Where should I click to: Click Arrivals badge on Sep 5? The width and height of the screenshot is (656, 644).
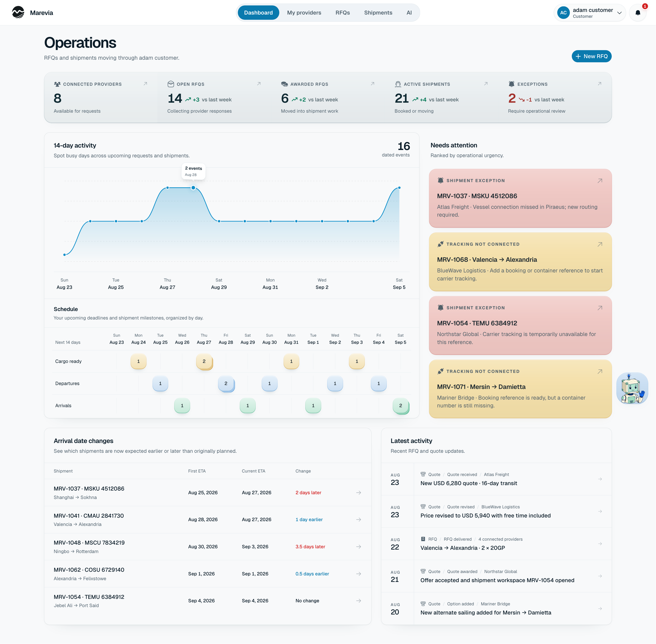(401, 405)
